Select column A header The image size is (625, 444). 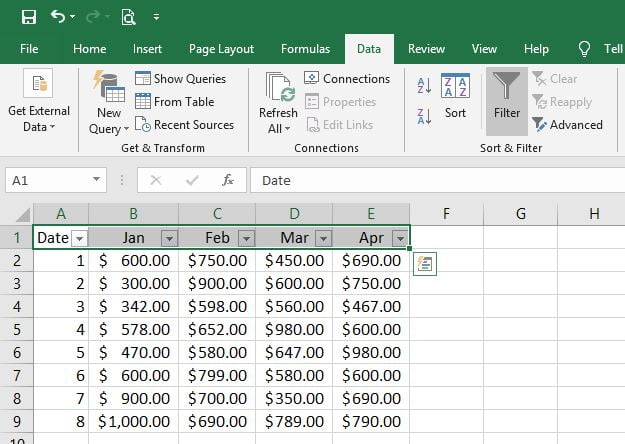tap(61, 214)
